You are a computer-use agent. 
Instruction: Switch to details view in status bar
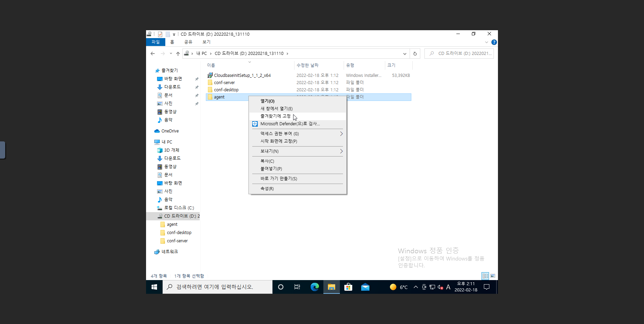pos(485,276)
